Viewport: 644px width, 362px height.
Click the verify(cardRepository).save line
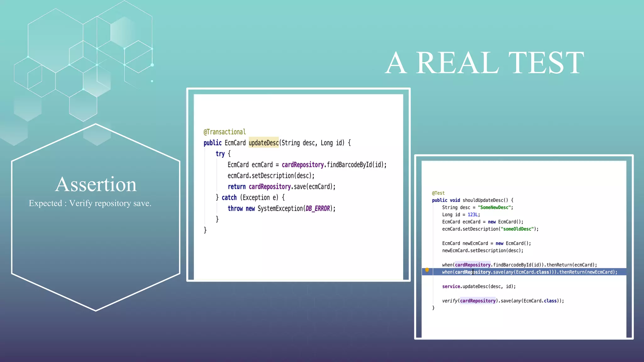[503, 301]
